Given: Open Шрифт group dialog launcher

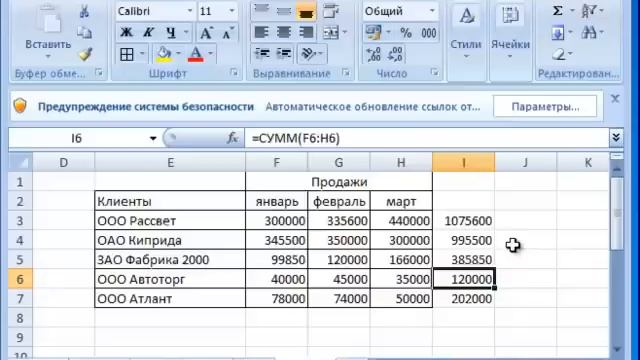Looking at the screenshot, I should (233, 73).
